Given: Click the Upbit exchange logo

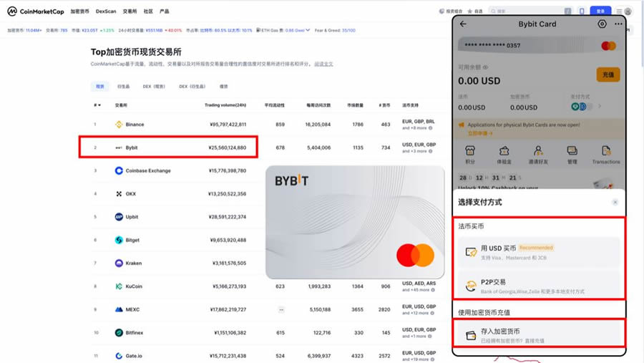Looking at the screenshot, I should (x=119, y=217).
